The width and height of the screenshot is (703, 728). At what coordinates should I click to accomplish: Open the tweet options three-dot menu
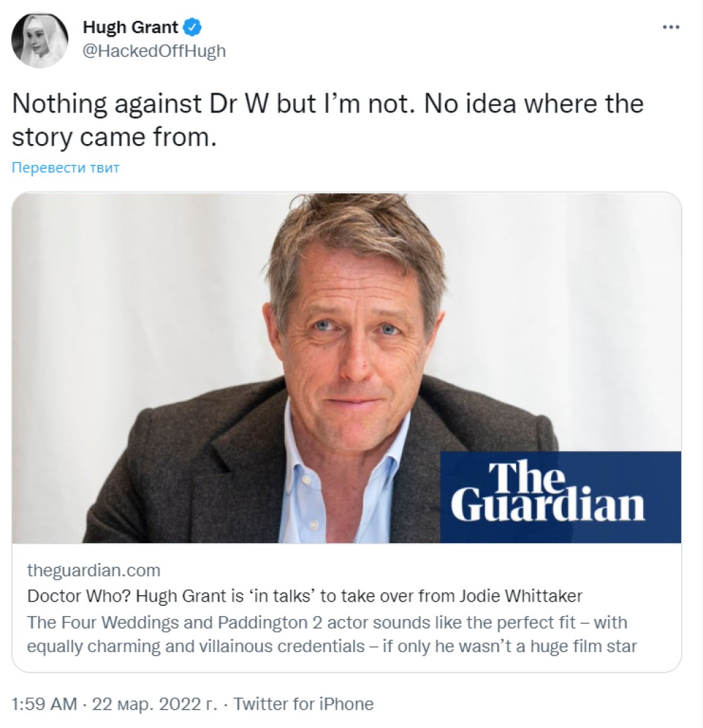[671, 27]
